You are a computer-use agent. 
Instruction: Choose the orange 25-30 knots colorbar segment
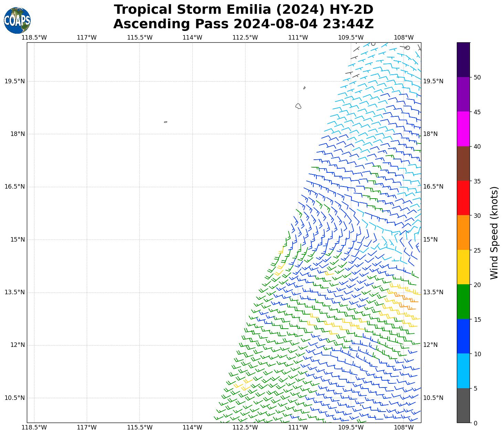click(x=463, y=232)
